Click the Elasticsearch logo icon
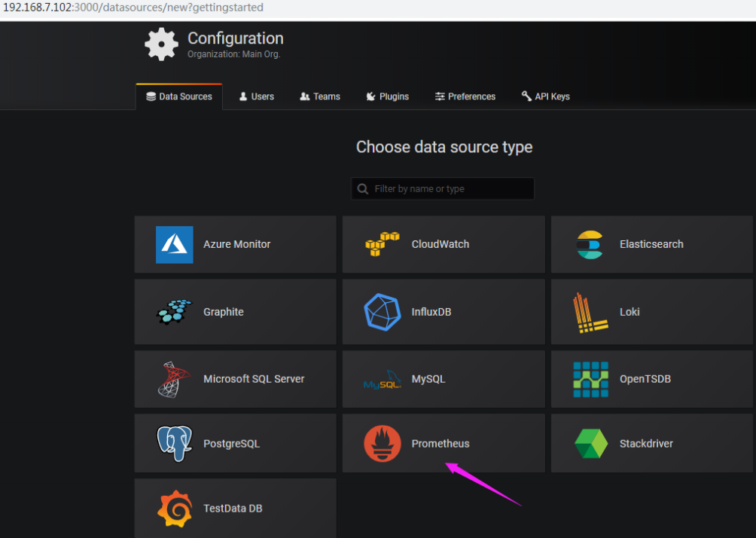756x538 pixels. click(x=590, y=245)
